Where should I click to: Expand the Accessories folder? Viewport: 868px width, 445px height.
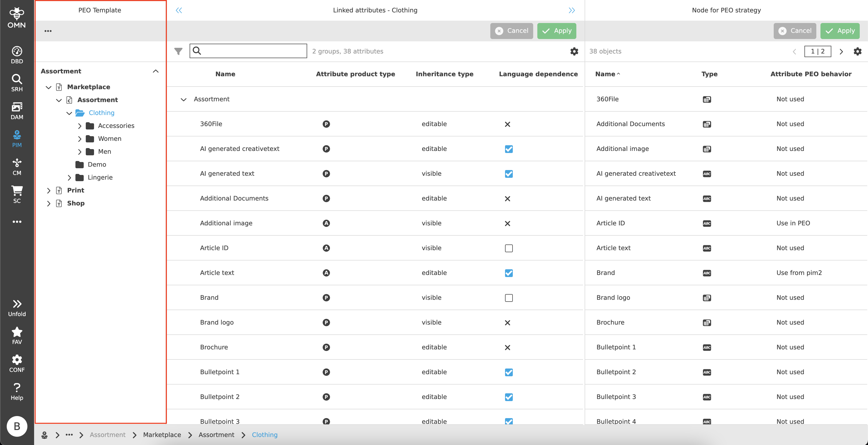pyautogui.click(x=80, y=126)
